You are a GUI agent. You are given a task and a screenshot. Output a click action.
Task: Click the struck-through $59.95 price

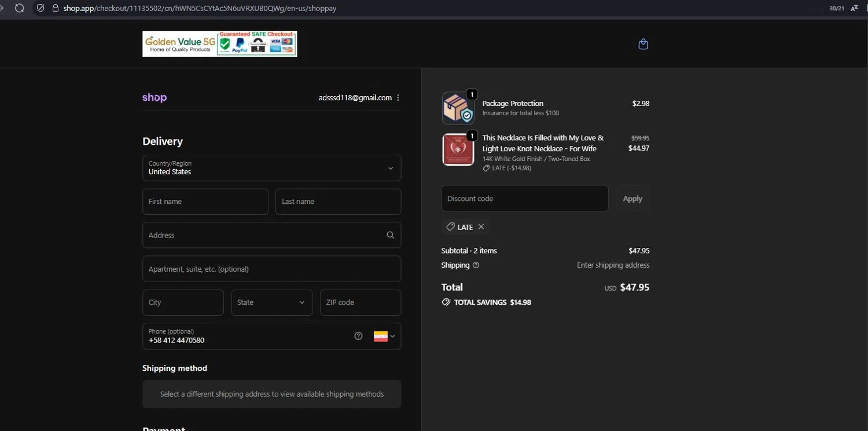point(640,138)
